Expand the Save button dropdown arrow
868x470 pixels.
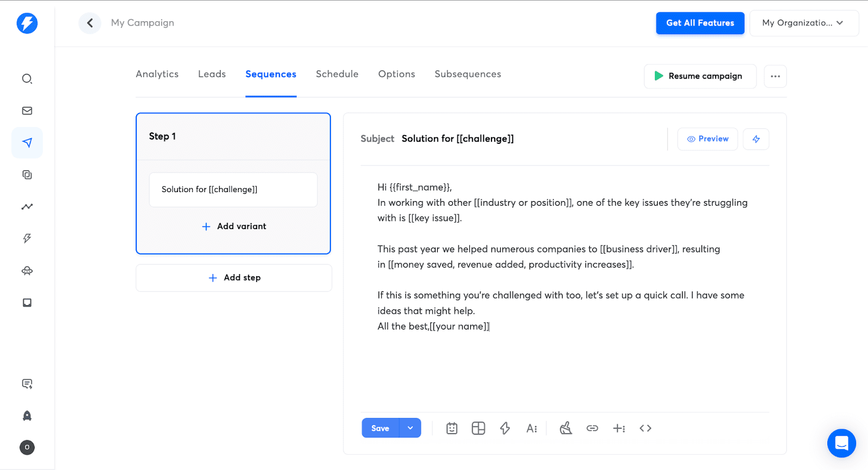pos(410,428)
